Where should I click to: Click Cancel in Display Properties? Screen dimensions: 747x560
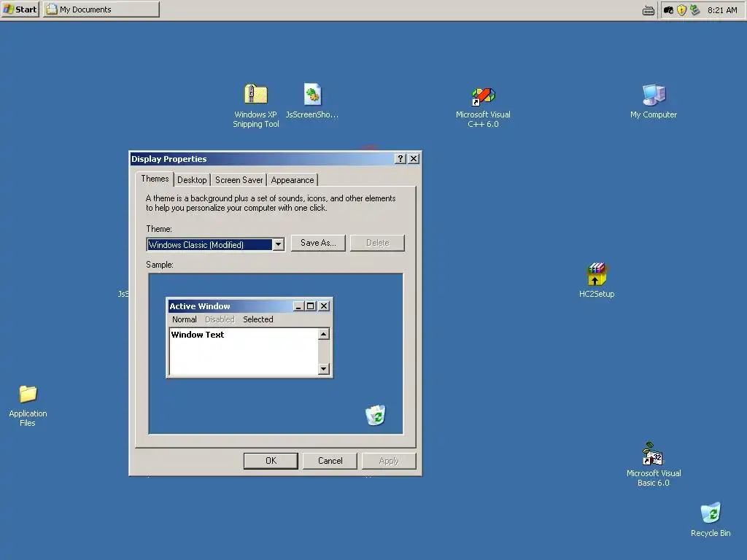point(330,461)
